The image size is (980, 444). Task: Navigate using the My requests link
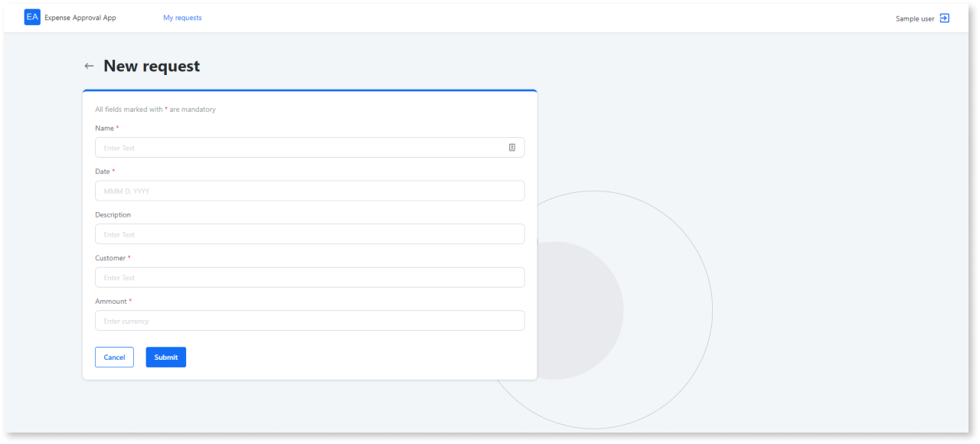tap(182, 17)
